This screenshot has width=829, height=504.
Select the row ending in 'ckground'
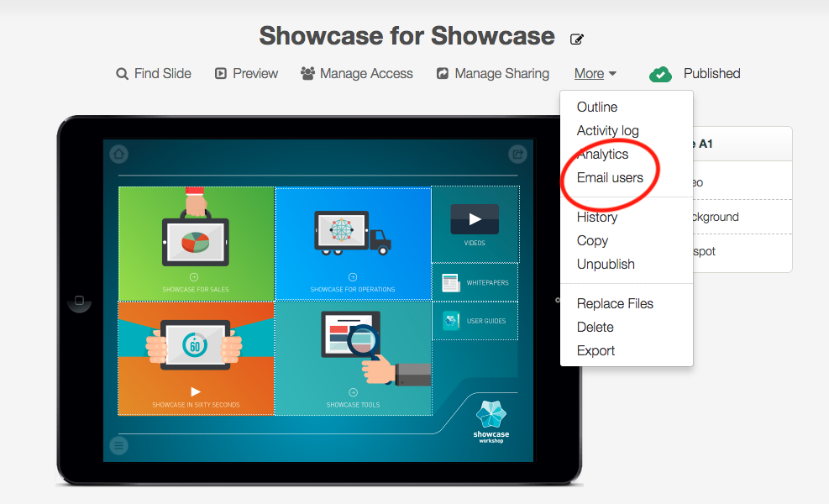click(x=742, y=217)
